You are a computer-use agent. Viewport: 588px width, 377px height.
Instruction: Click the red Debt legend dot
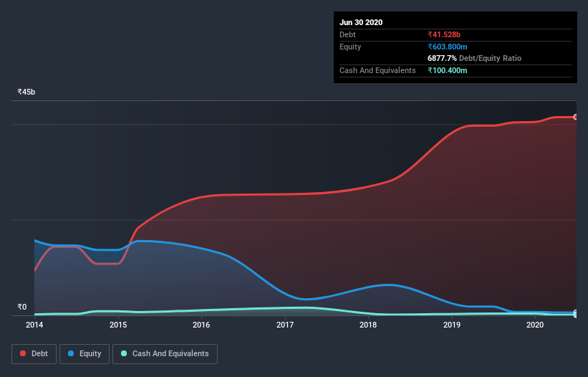pos(23,353)
